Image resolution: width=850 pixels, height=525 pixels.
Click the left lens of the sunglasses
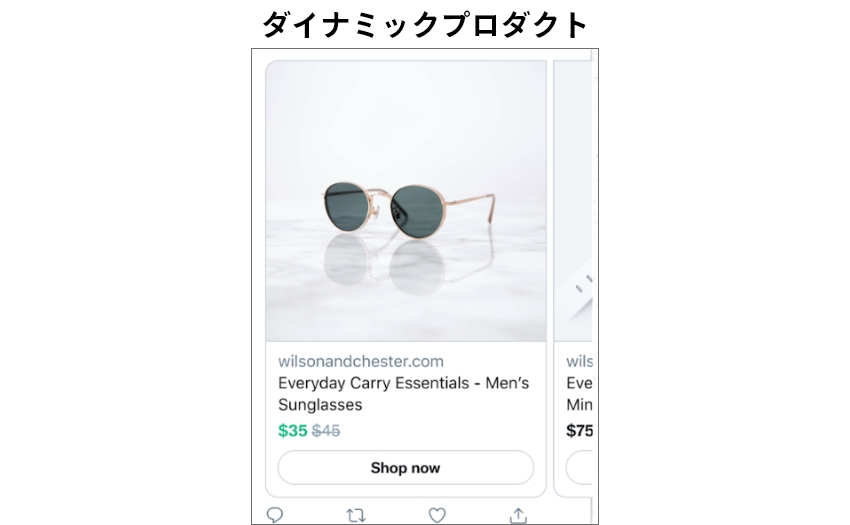(347, 206)
